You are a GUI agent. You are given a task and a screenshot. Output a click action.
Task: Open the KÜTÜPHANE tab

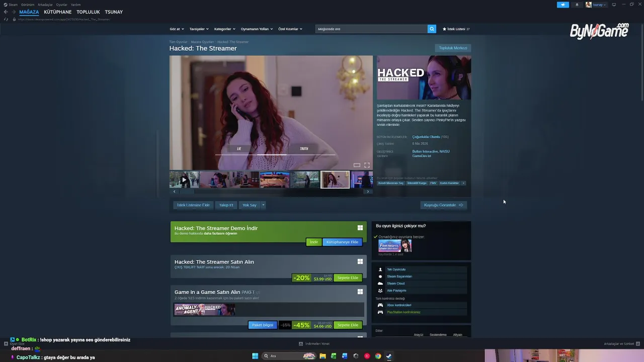58,12
